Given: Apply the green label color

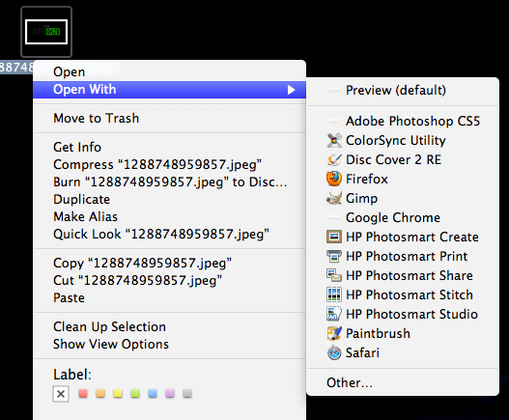Looking at the screenshot, I should [135, 394].
